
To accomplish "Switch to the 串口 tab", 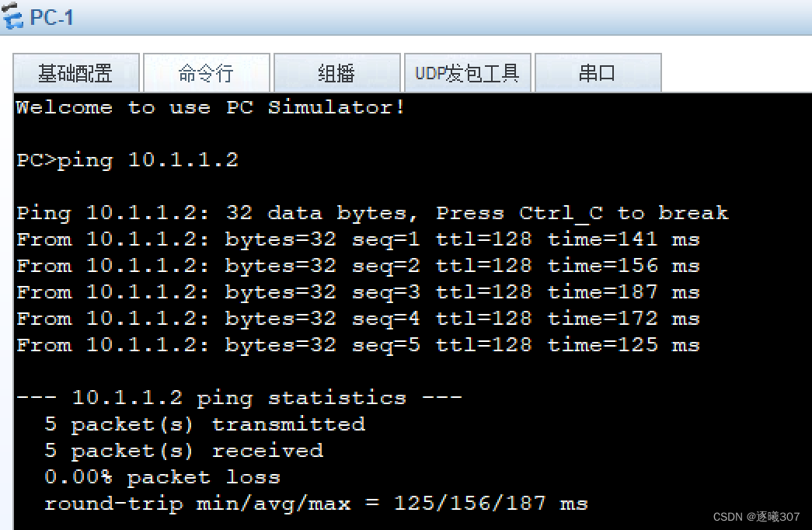I will tap(598, 72).
